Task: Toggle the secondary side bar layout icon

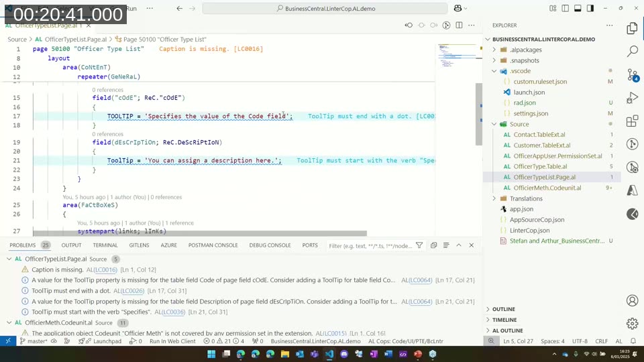Action: click(x=590, y=8)
